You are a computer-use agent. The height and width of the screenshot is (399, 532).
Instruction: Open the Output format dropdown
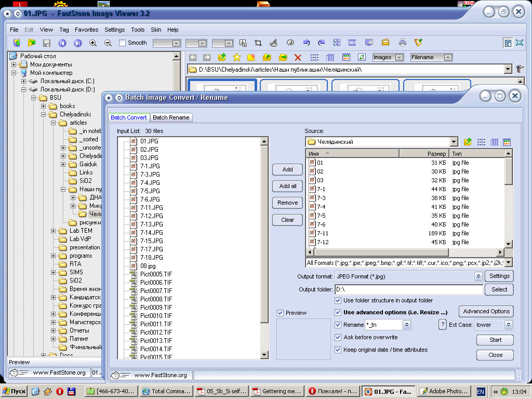pyautogui.click(x=478, y=276)
